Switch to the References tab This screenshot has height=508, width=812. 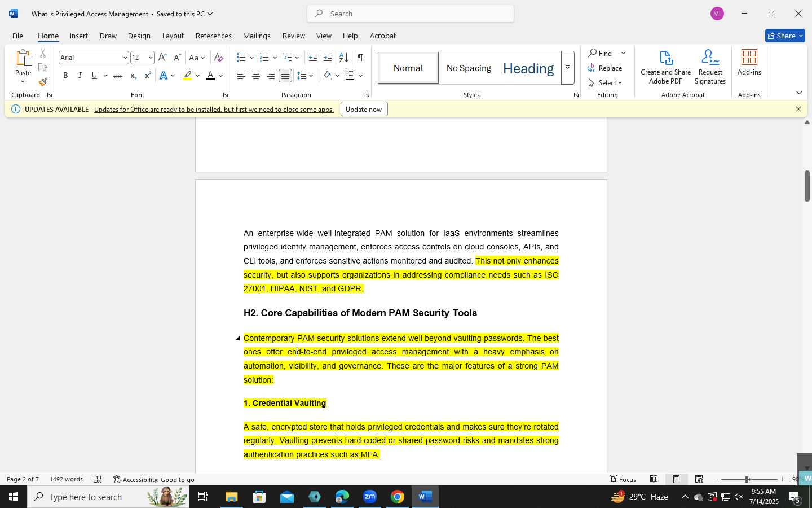click(x=213, y=36)
